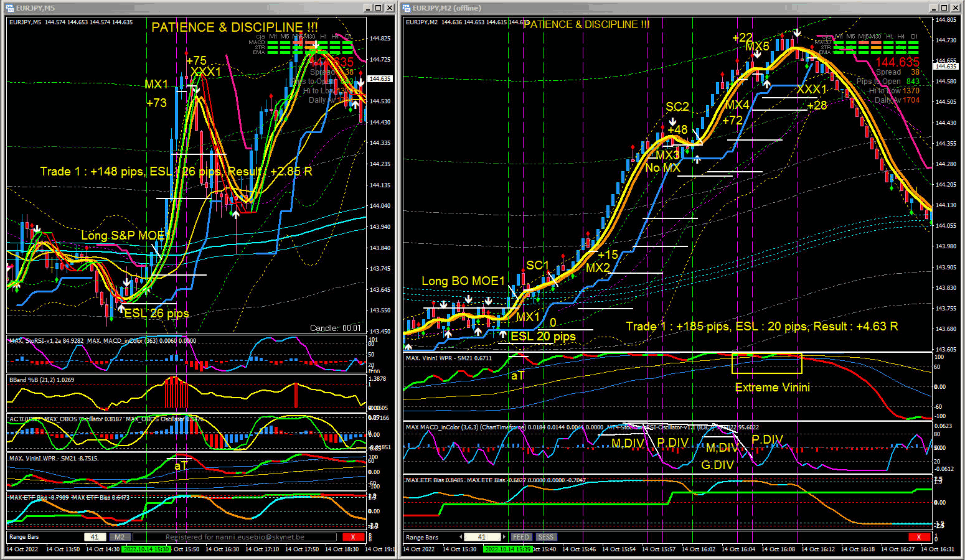
Task: Select the 'SC1' label in M2 chart
Action: tap(537, 266)
